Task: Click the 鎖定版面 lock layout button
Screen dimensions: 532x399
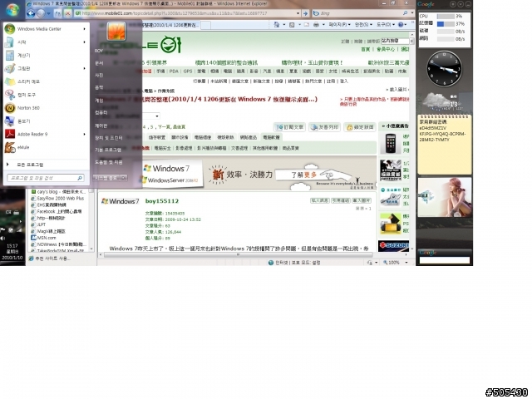Action: [360, 127]
